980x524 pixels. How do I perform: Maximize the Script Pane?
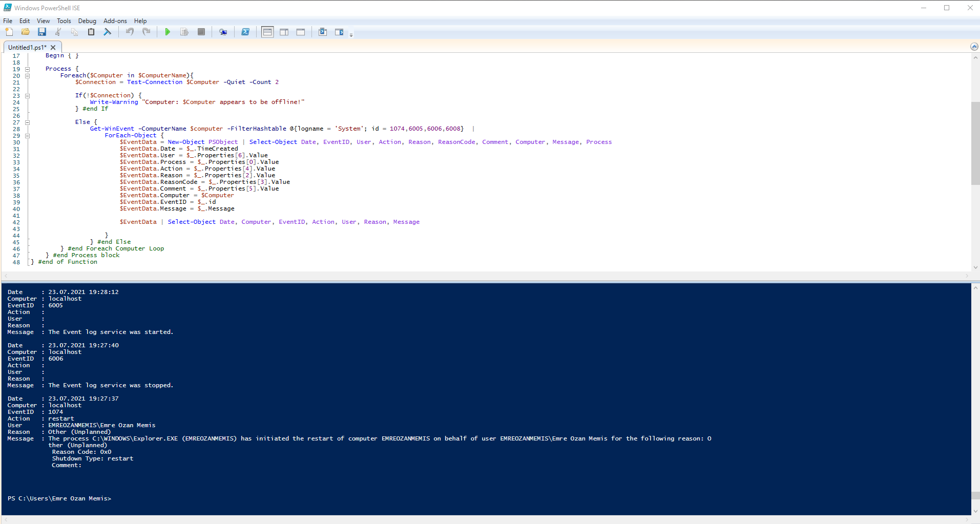[301, 32]
